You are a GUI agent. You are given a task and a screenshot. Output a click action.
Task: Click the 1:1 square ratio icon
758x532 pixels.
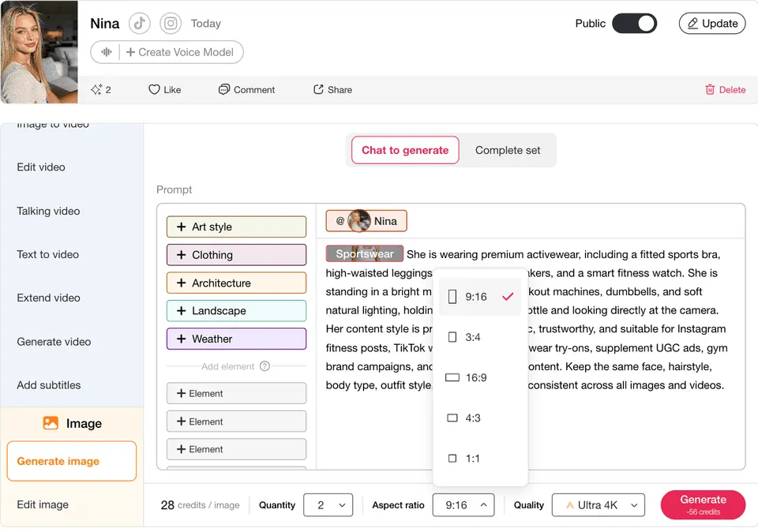[x=452, y=458]
